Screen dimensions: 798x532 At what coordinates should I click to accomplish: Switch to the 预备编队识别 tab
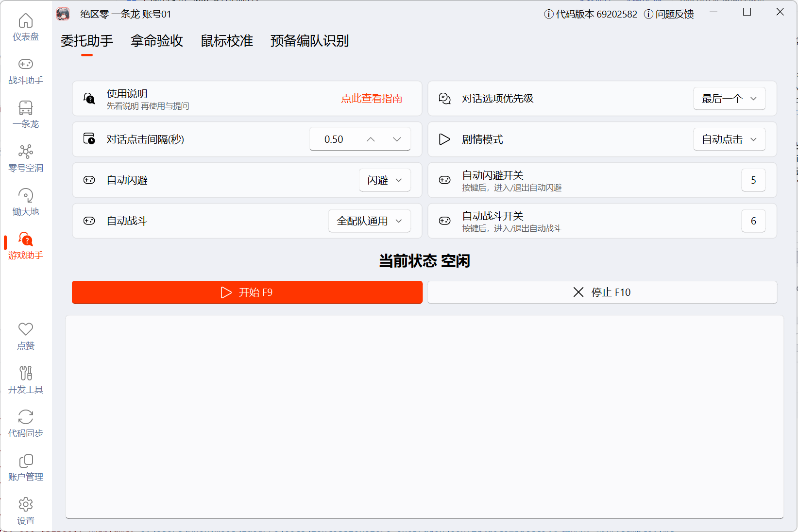pyautogui.click(x=309, y=41)
